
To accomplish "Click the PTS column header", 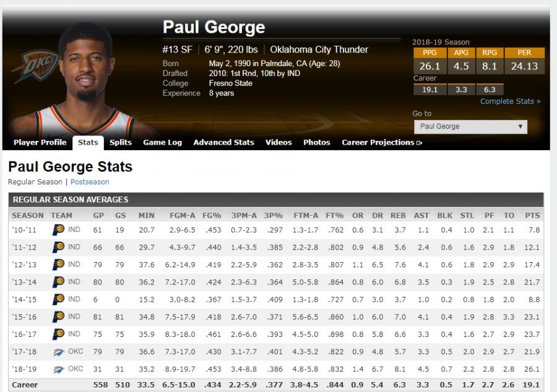I will click(532, 216).
